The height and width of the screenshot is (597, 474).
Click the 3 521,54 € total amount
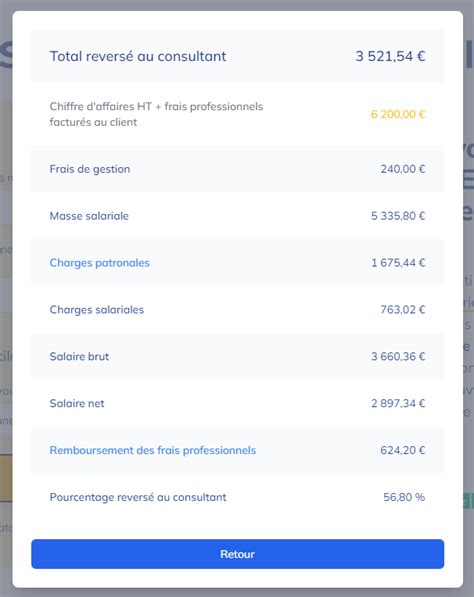pos(390,56)
